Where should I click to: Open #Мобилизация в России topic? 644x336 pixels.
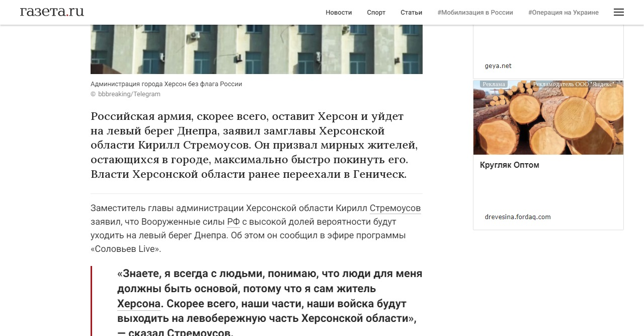pyautogui.click(x=475, y=12)
